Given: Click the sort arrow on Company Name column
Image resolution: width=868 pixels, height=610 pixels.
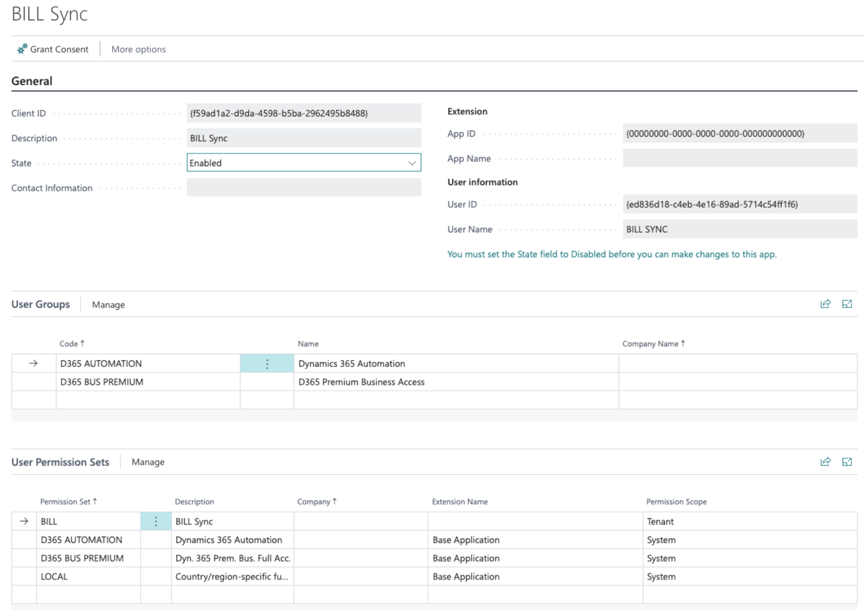Looking at the screenshot, I should [683, 342].
